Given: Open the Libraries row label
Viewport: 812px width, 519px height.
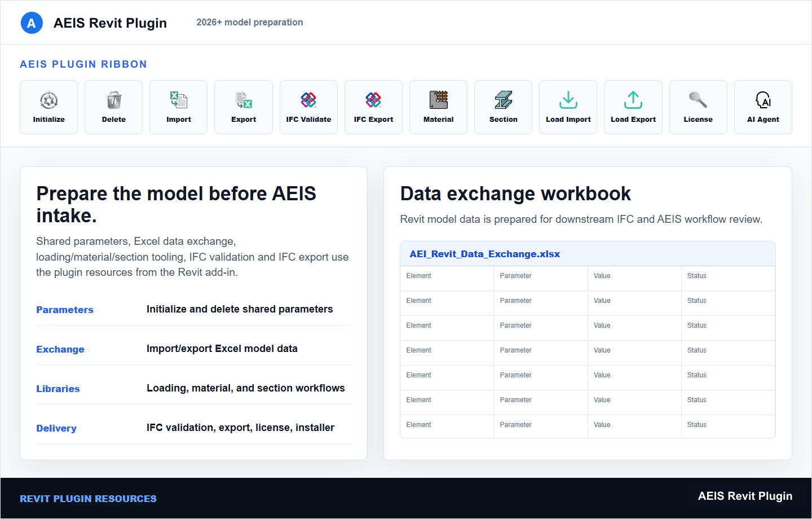Looking at the screenshot, I should click(x=58, y=389).
